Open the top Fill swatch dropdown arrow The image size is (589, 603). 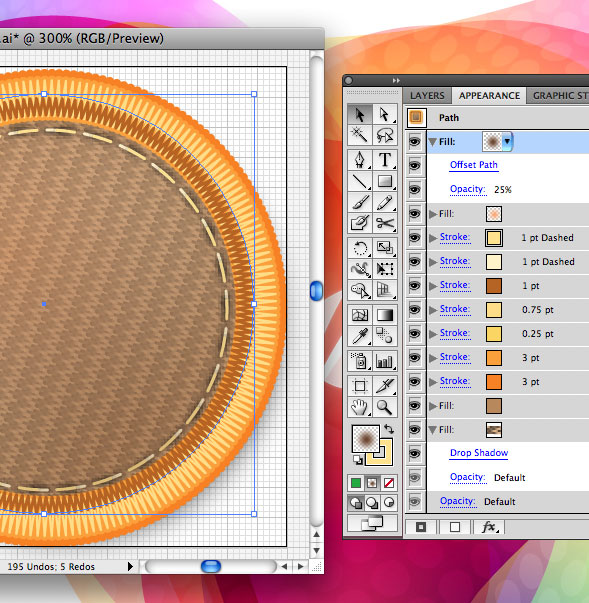507,141
